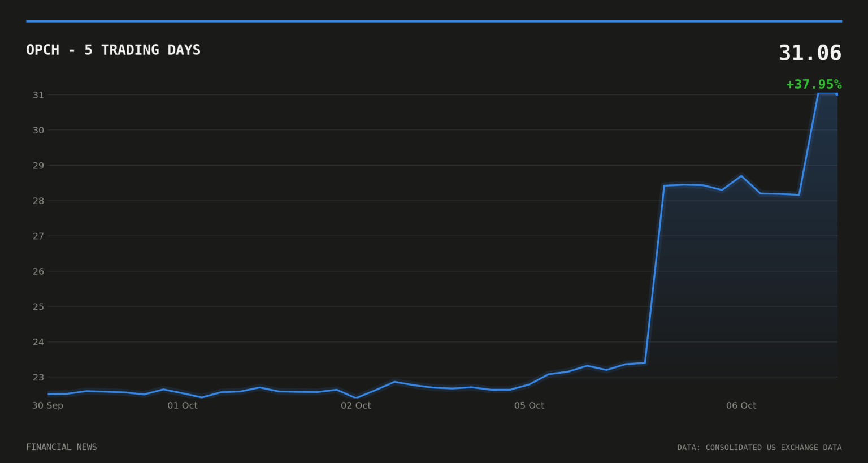Image resolution: width=868 pixels, height=463 pixels.
Task: Click the 27 y-axis price label
Action: [x=38, y=236]
